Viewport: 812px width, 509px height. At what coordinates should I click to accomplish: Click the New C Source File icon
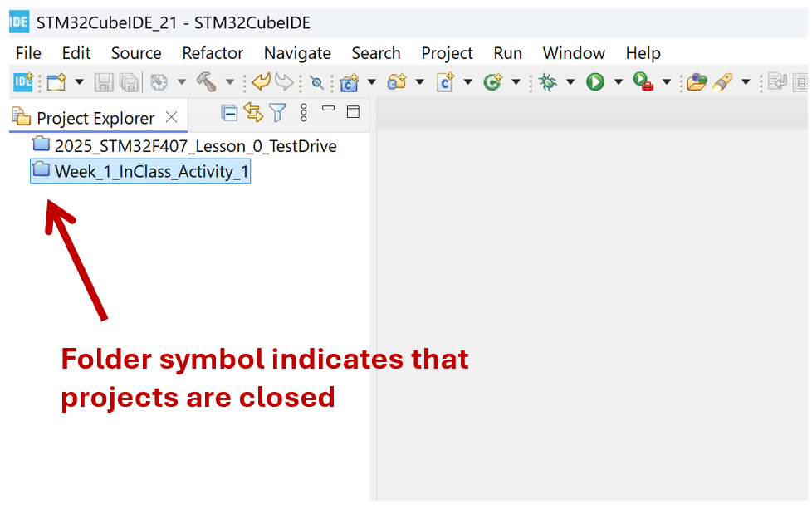point(445,82)
